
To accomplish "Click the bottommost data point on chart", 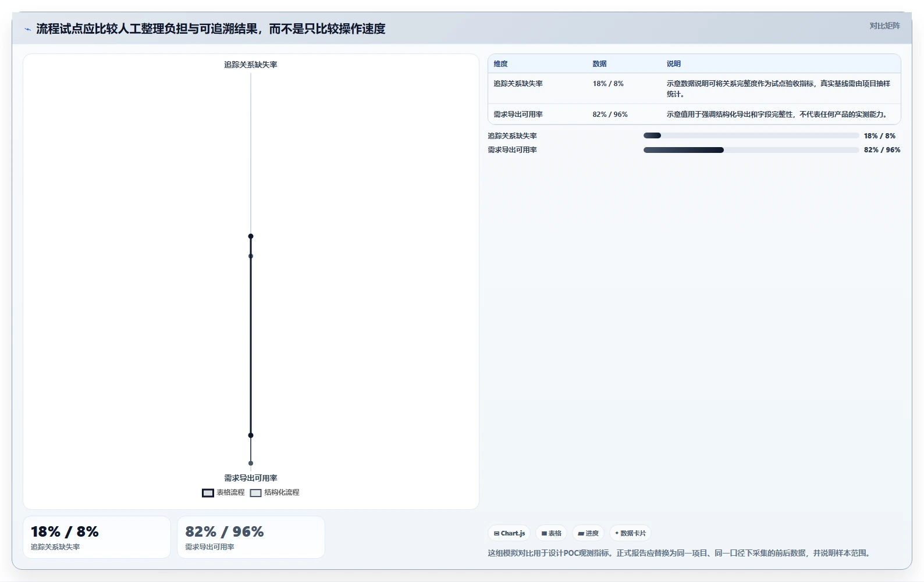I will point(251,463).
